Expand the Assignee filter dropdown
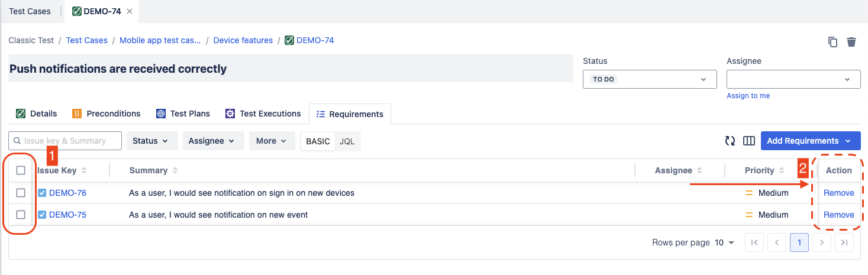The height and width of the screenshot is (275, 868). point(212,141)
